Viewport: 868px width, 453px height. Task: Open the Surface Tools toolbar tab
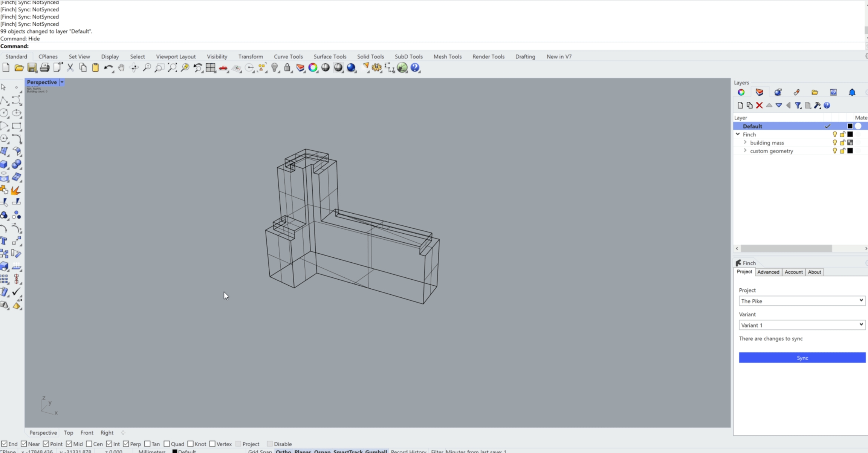click(330, 57)
